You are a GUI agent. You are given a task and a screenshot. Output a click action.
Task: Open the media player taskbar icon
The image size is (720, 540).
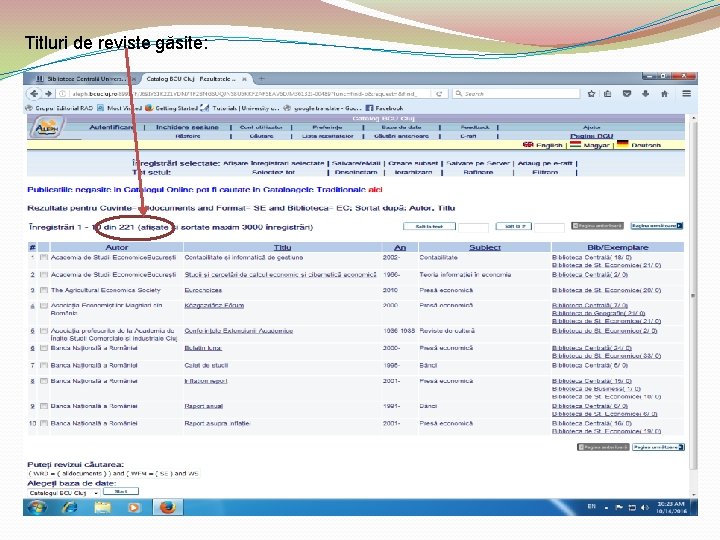134,507
